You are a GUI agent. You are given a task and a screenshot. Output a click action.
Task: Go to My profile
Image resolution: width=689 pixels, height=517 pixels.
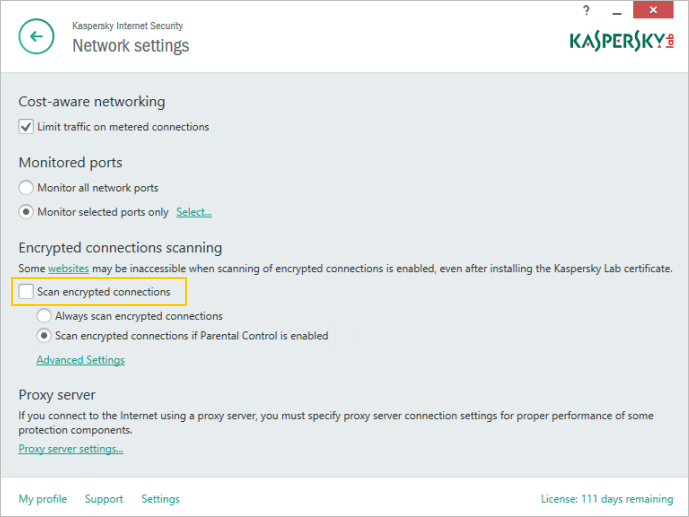tap(43, 499)
